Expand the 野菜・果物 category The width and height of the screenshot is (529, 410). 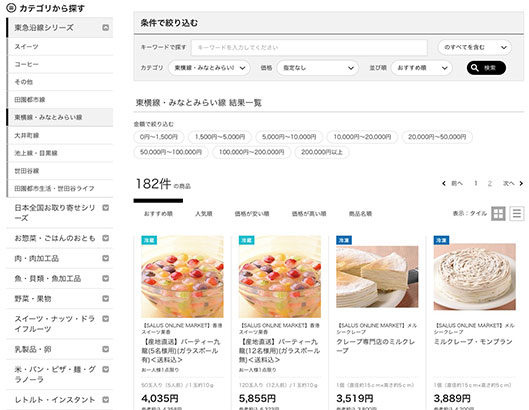click(x=106, y=299)
